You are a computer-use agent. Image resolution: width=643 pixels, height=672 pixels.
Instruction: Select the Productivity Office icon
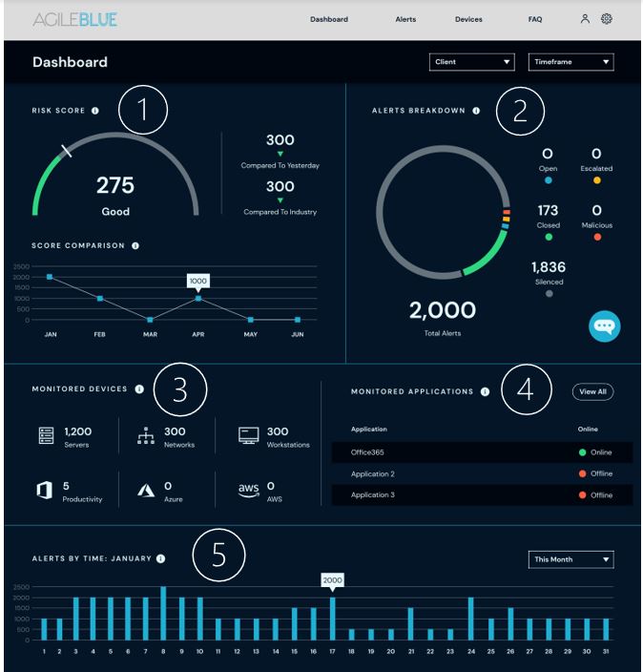pos(45,490)
